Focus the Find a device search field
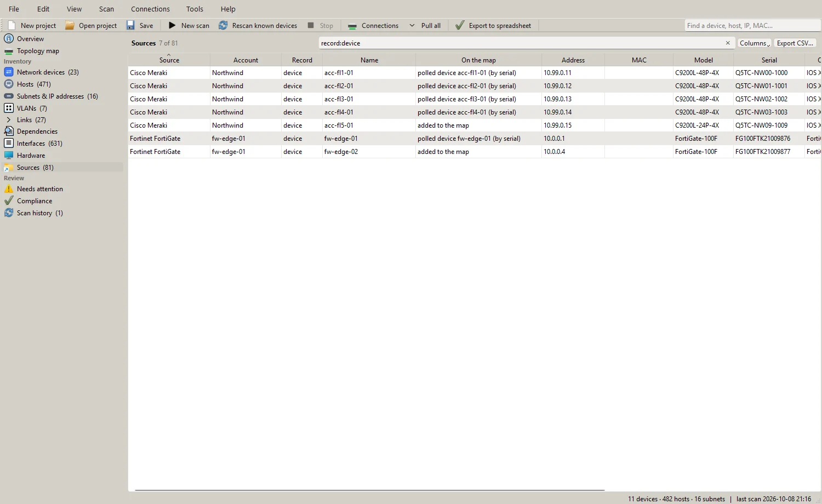Viewport: 822px width, 504px height. [752, 25]
